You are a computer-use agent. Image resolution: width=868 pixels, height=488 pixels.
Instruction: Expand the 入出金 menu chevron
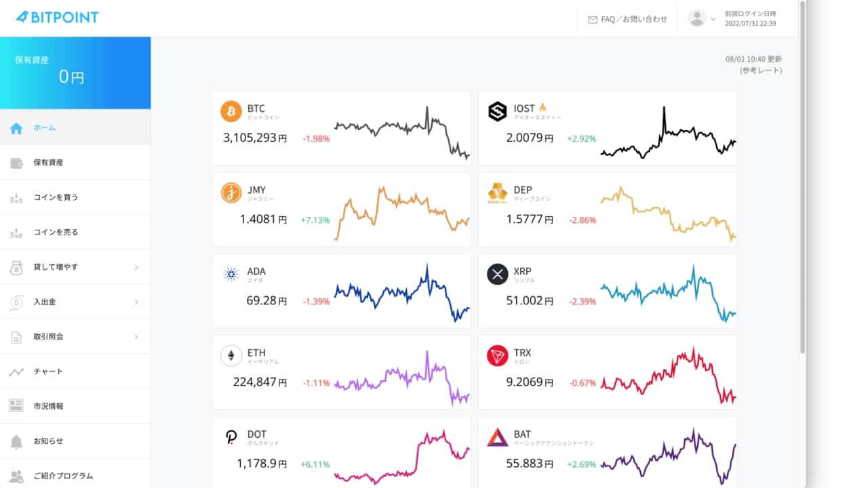pyautogui.click(x=136, y=302)
